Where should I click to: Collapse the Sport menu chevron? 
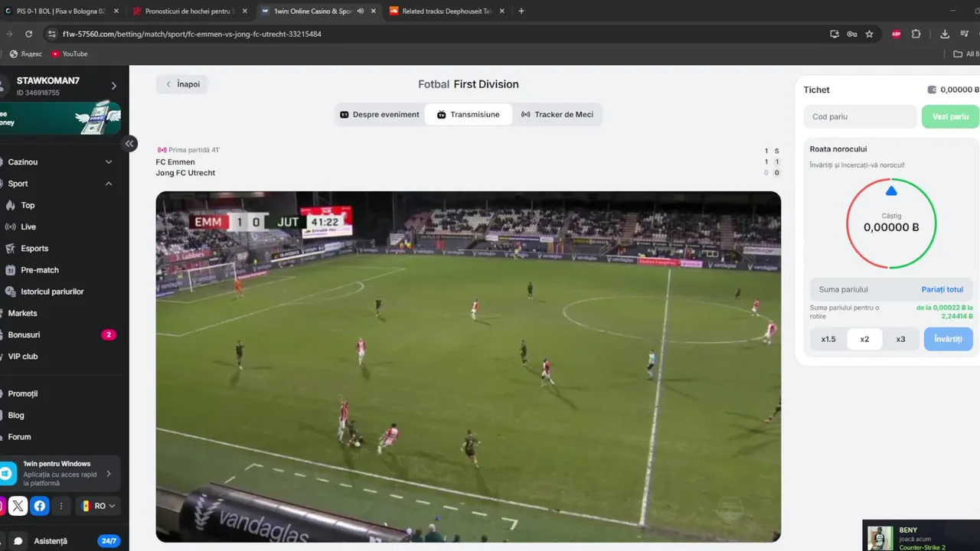tap(109, 184)
